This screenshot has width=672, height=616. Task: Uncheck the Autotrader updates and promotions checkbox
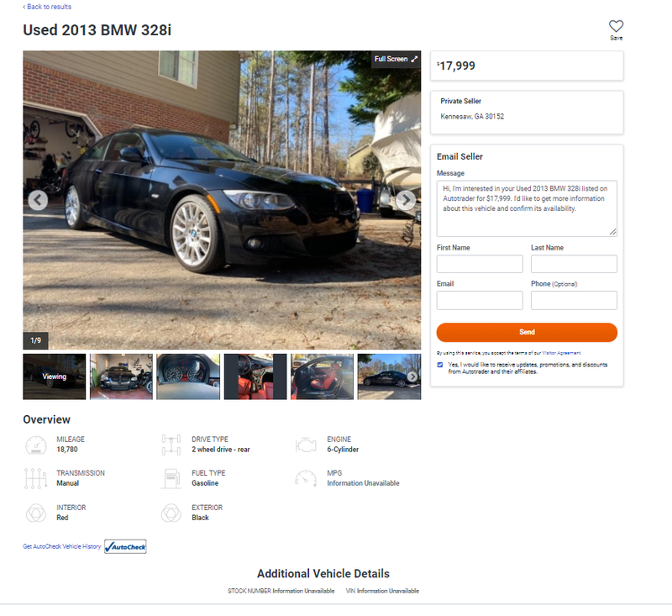click(x=439, y=365)
